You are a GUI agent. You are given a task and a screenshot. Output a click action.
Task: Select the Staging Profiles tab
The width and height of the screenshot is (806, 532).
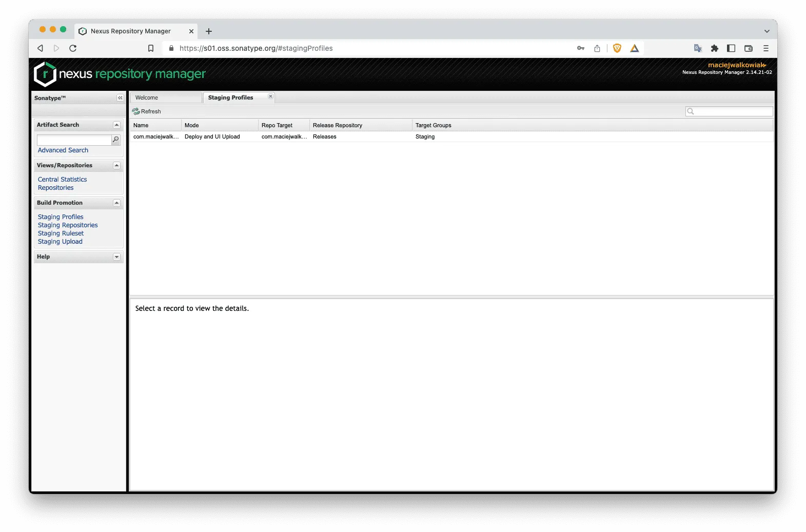click(x=239, y=97)
